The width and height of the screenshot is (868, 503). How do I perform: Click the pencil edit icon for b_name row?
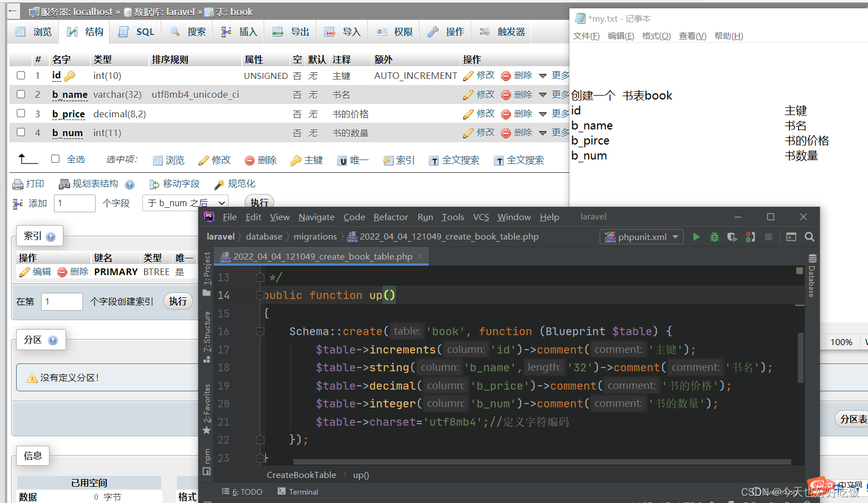click(468, 95)
